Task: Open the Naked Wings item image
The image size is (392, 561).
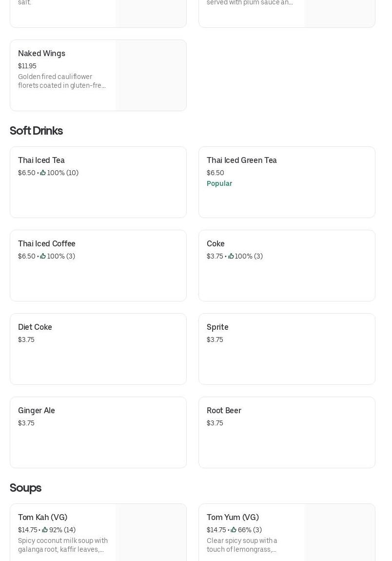Action: pos(151,76)
